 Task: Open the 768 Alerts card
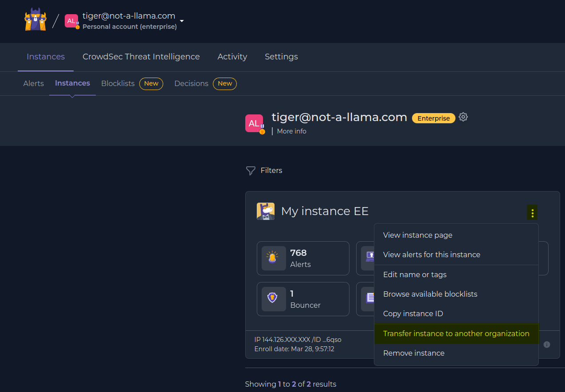click(303, 259)
